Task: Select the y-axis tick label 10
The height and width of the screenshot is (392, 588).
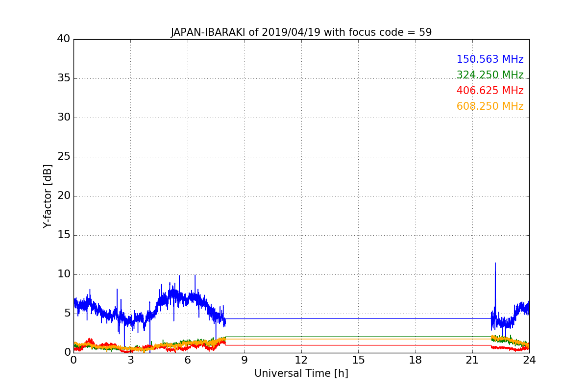Action: point(64,274)
